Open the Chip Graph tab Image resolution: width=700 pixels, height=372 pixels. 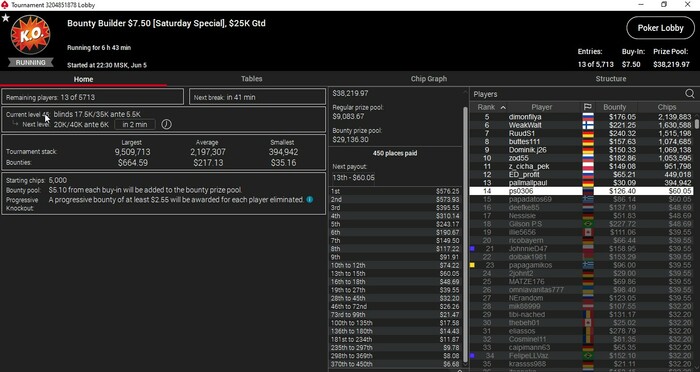coord(429,79)
